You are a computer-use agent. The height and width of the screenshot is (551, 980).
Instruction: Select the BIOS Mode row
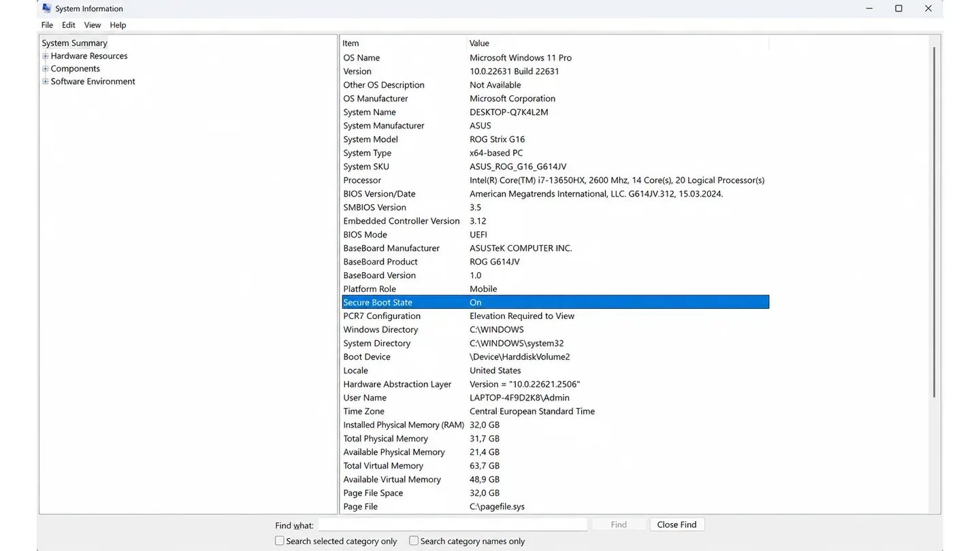click(x=555, y=235)
